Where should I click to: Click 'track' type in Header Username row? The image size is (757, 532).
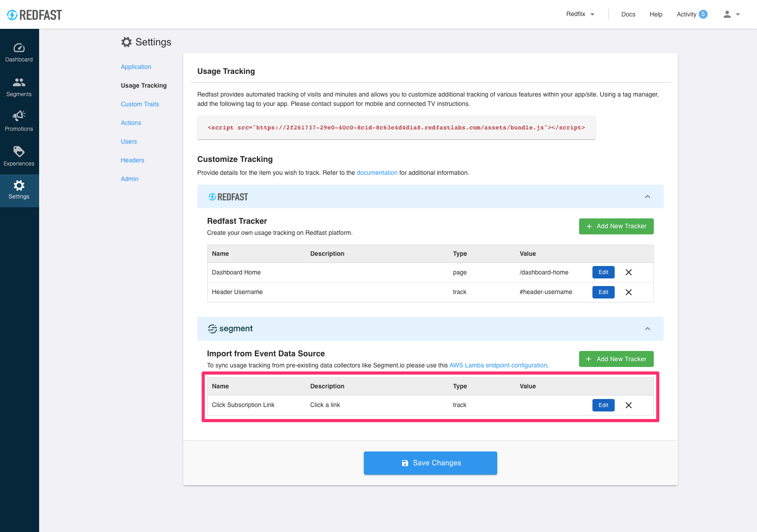click(459, 292)
